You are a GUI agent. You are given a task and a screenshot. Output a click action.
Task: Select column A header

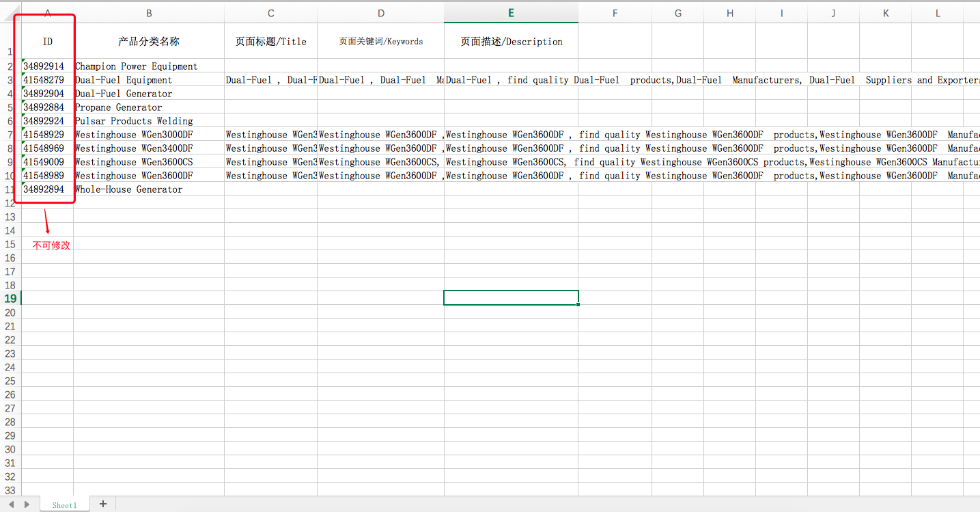(47, 13)
